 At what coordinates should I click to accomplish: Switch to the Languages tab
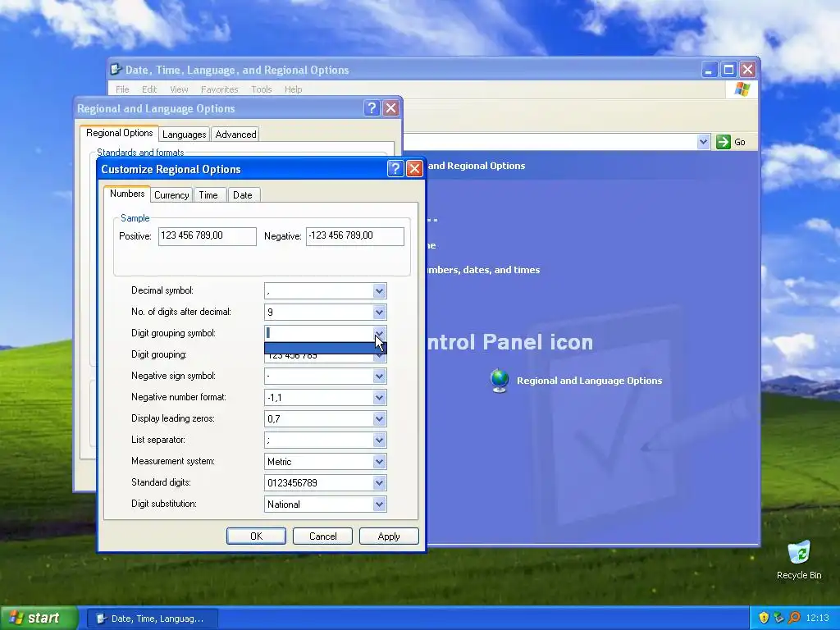pos(185,134)
